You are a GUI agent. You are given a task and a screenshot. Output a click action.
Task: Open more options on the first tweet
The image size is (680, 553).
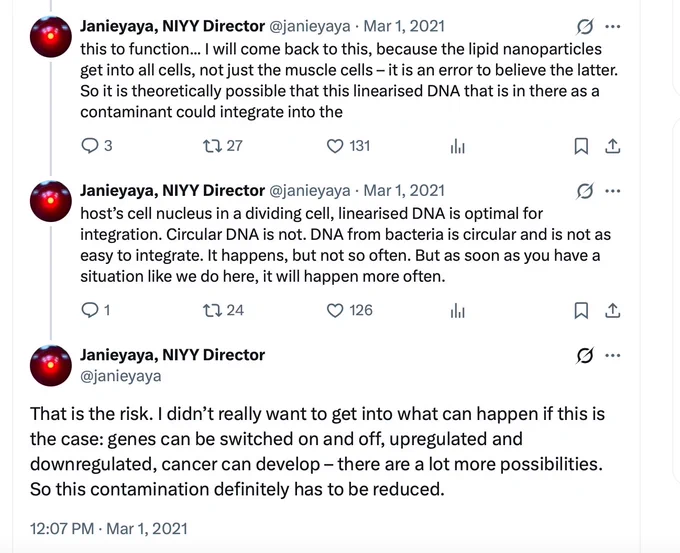(x=612, y=26)
